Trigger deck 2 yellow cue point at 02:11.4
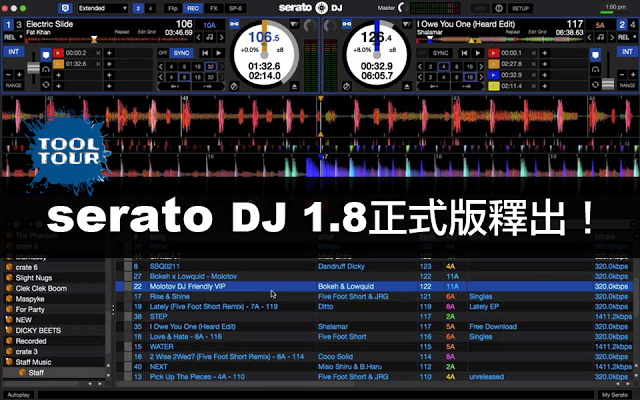The height and width of the screenshot is (400, 640). tap(494, 86)
